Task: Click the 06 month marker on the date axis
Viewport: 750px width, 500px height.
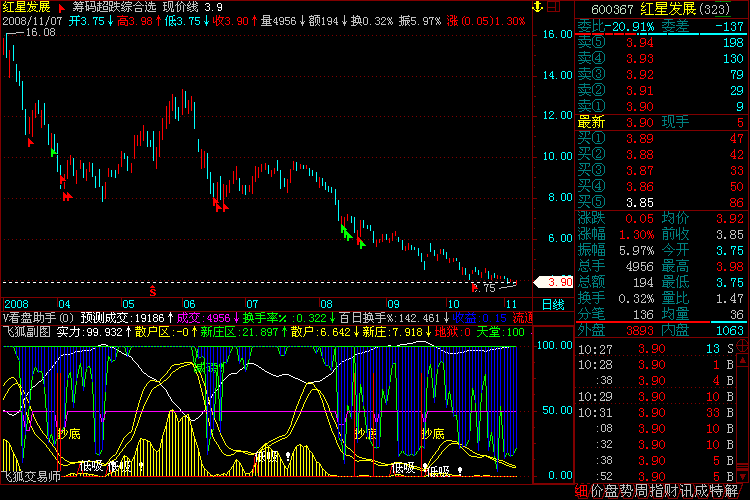Action: [x=189, y=304]
